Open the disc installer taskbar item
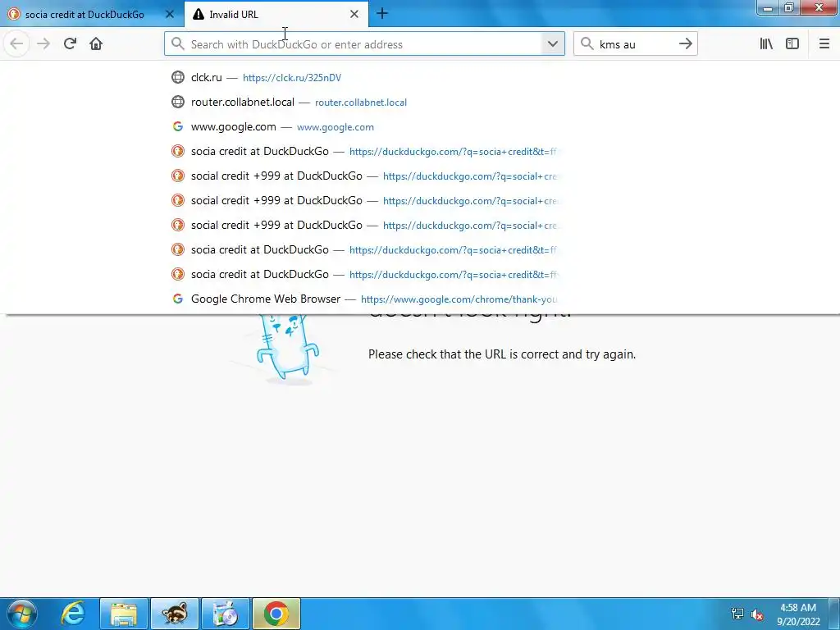 click(x=226, y=614)
